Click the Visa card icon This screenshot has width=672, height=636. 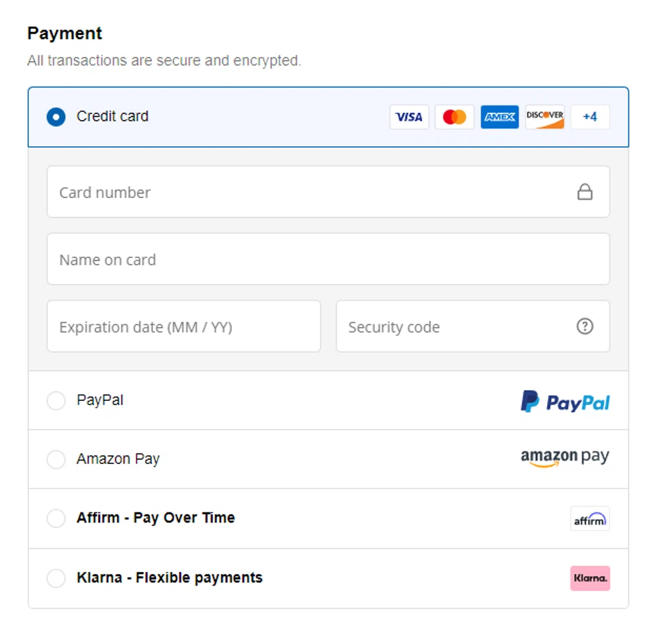click(409, 117)
